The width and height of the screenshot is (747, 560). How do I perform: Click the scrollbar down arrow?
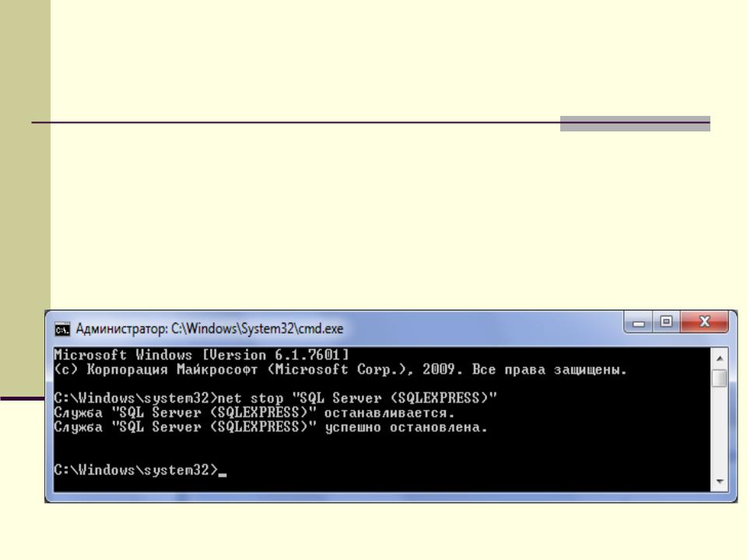click(x=719, y=481)
